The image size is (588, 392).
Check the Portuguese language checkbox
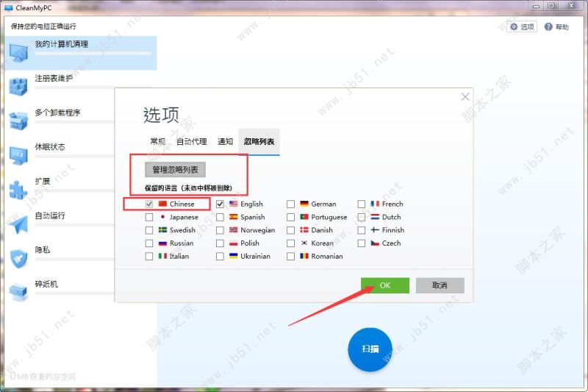[290, 217]
